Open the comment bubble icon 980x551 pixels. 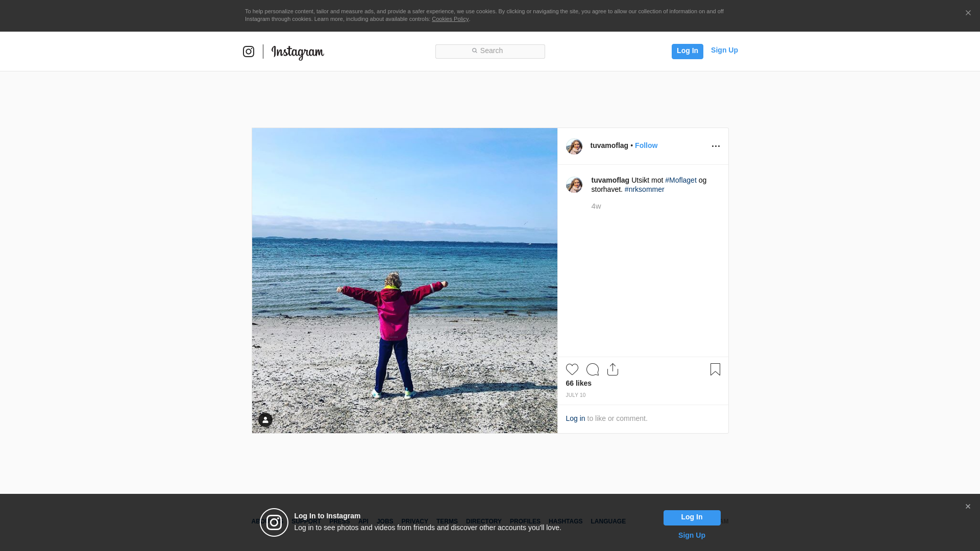(x=592, y=369)
